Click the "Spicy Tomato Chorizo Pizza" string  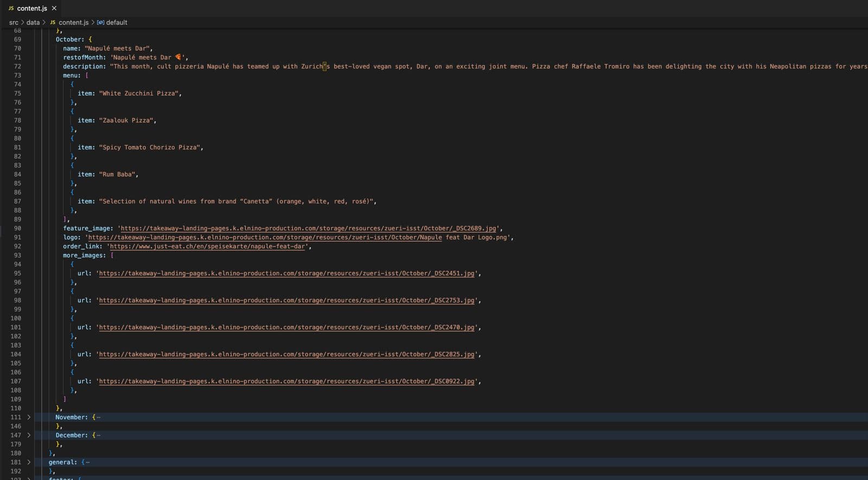tap(150, 147)
